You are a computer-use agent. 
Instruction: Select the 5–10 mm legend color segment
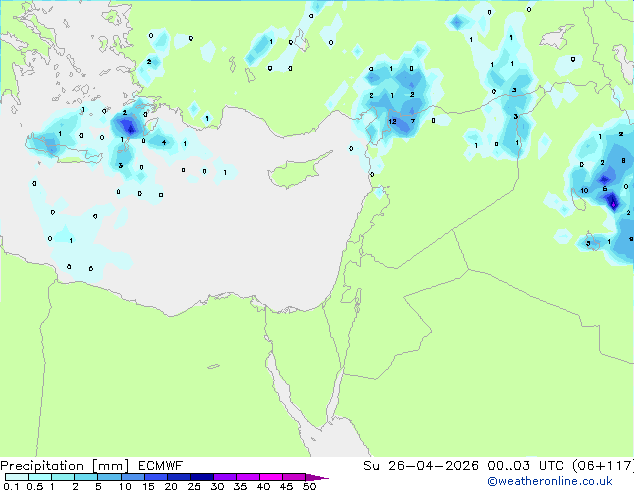[109, 477]
